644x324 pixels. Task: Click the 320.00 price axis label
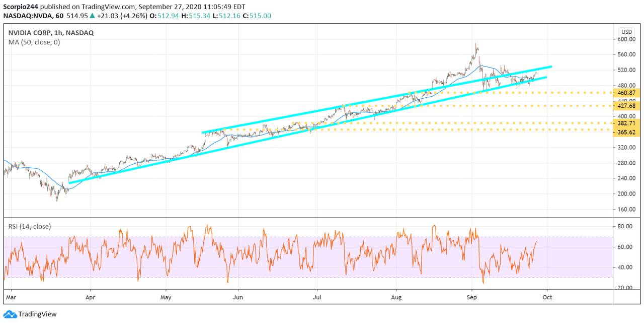(626, 148)
